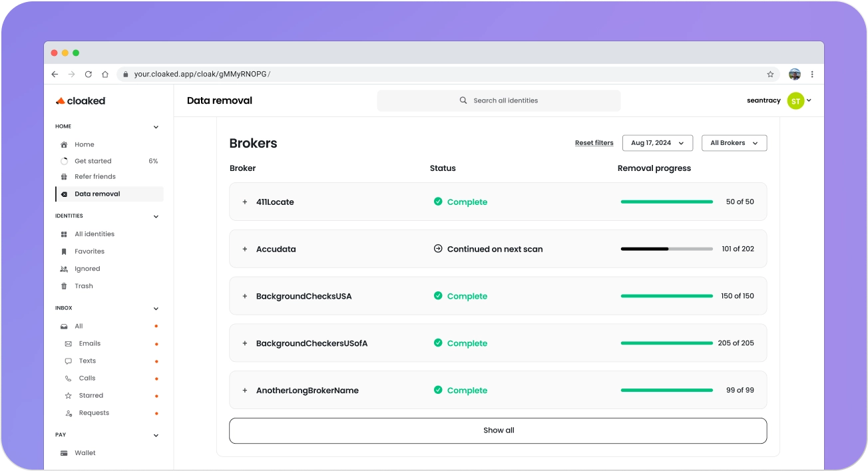
Task: Expand the Accudata broker row
Action: (244, 249)
